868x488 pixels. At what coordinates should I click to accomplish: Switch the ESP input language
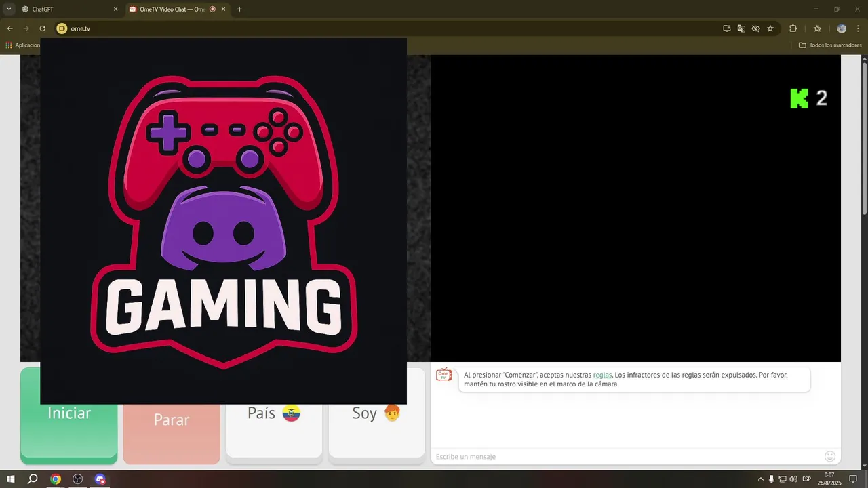pyautogui.click(x=807, y=479)
